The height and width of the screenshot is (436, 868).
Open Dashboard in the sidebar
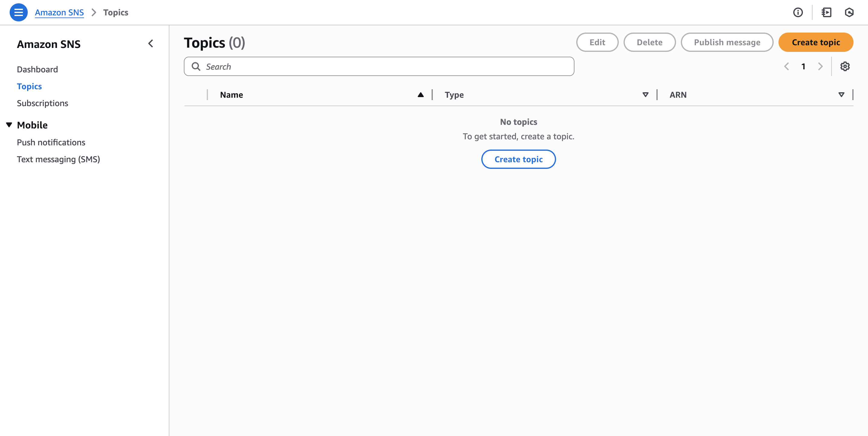point(37,69)
